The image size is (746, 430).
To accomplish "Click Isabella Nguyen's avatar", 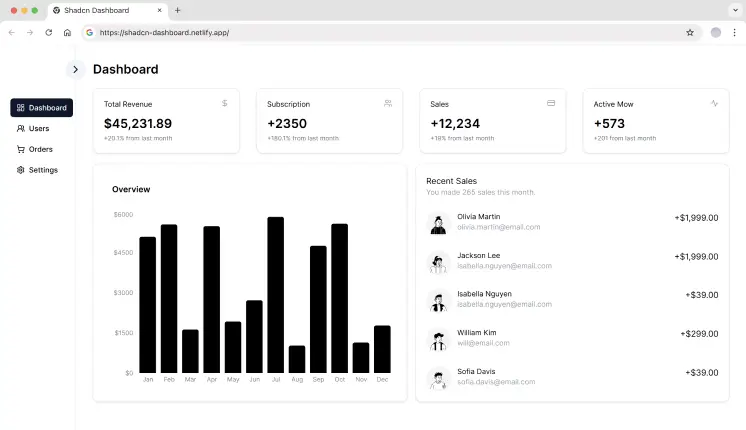I will [x=438, y=301].
